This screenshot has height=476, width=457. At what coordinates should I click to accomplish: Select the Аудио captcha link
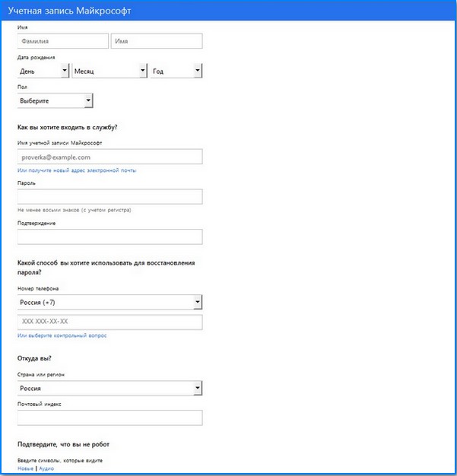(46, 468)
